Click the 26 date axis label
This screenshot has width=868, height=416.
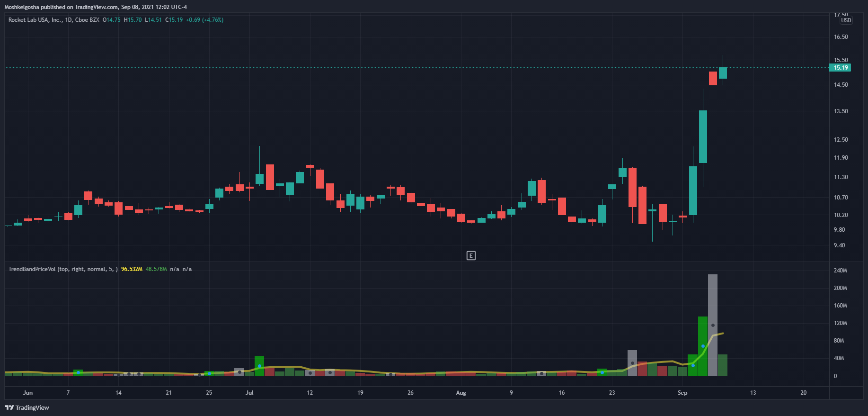tap(410, 393)
